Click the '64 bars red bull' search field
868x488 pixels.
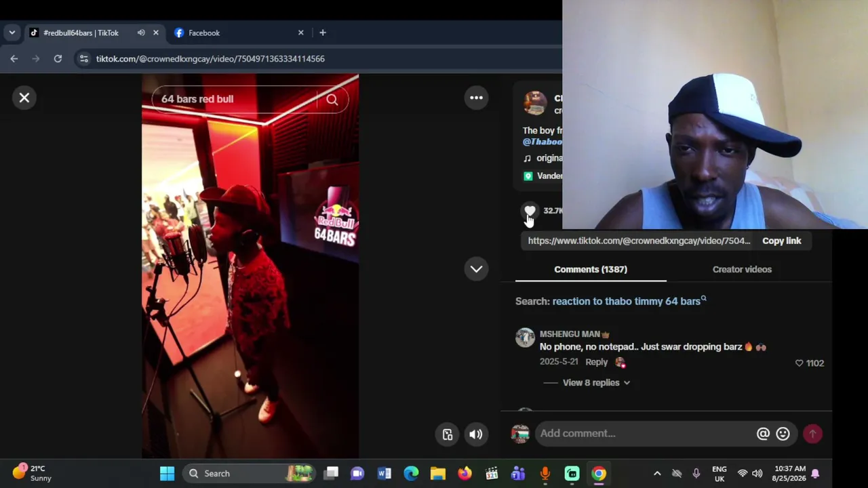tap(235, 99)
